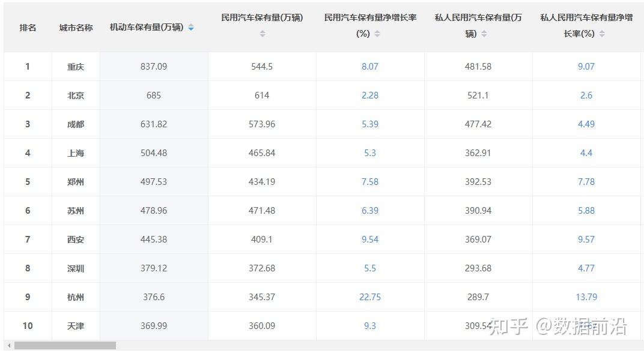
Task: Click sort icon for 私人民用汽车保有量(万辆)
Action: coord(484,34)
